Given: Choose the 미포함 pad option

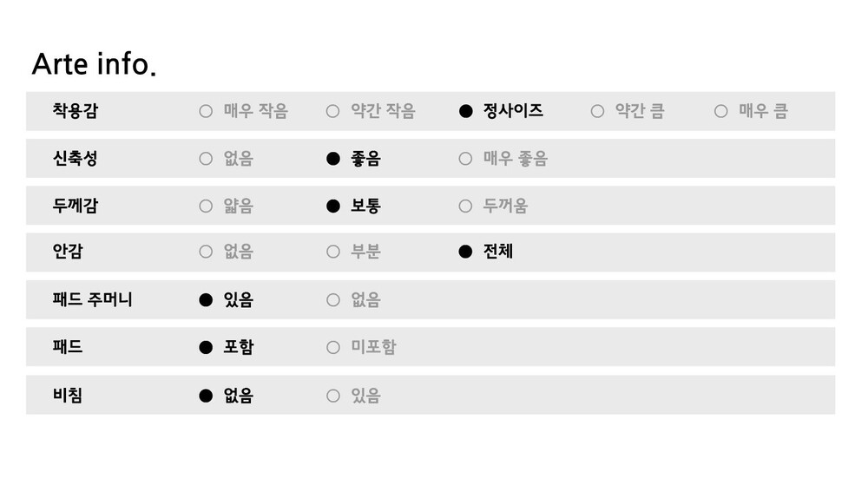Looking at the screenshot, I should (332, 347).
